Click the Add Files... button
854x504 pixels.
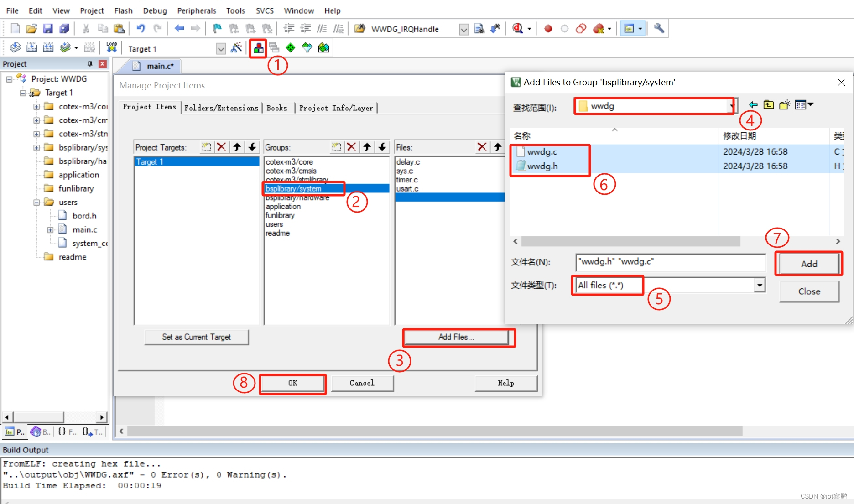[456, 337]
